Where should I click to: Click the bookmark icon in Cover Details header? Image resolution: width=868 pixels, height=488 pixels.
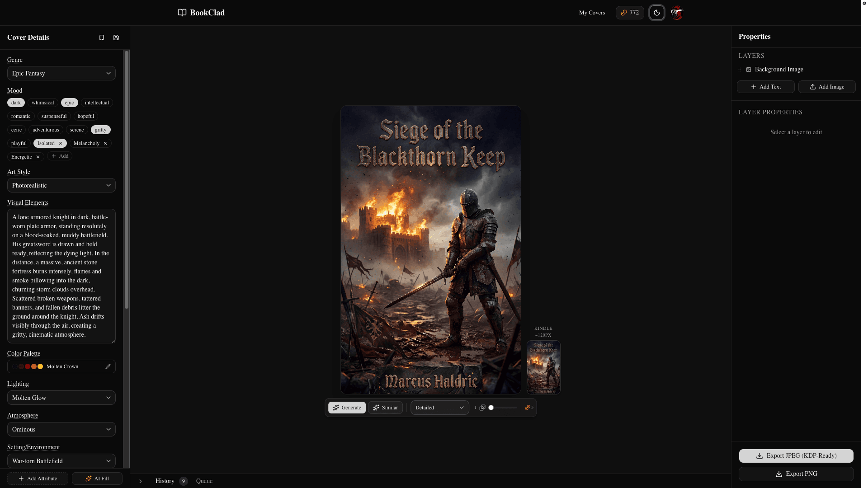pos(101,38)
